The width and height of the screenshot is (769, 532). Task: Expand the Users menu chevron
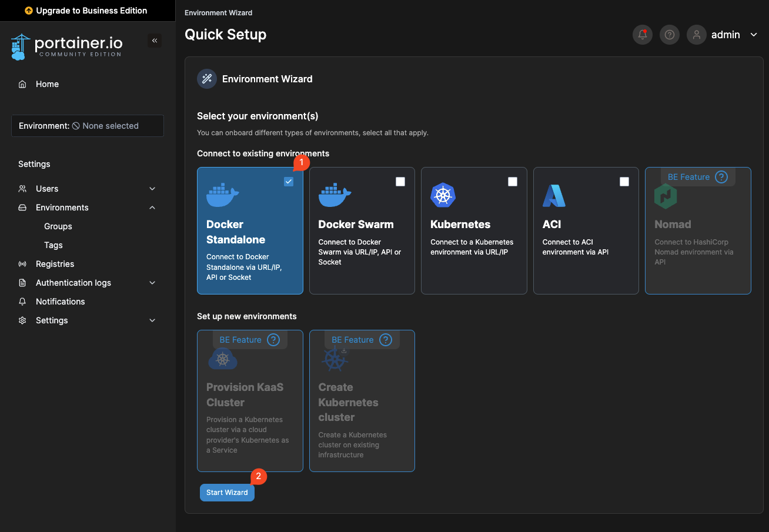[x=152, y=189]
